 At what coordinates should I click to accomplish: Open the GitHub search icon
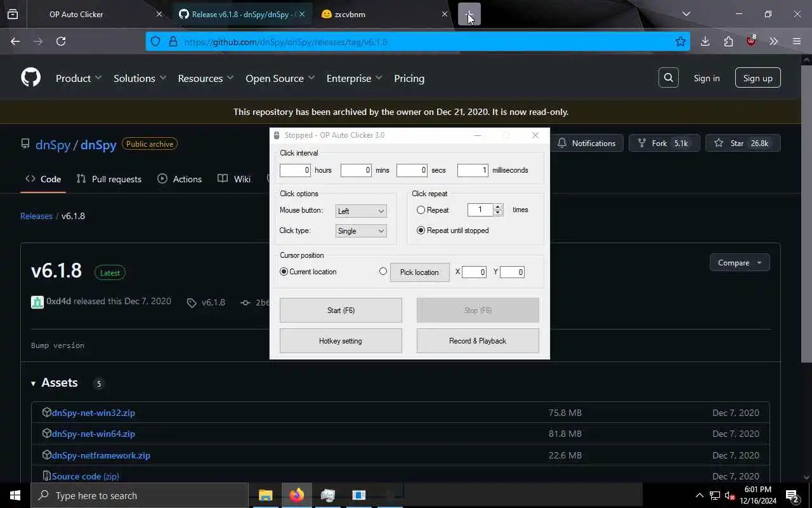pyautogui.click(x=669, y=77)
